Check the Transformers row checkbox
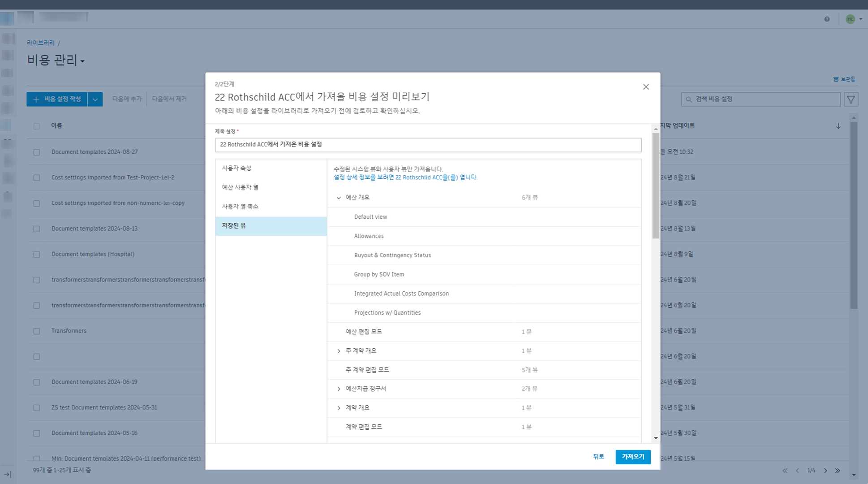This screenshot has width=868, height=484. click(37, 331)
